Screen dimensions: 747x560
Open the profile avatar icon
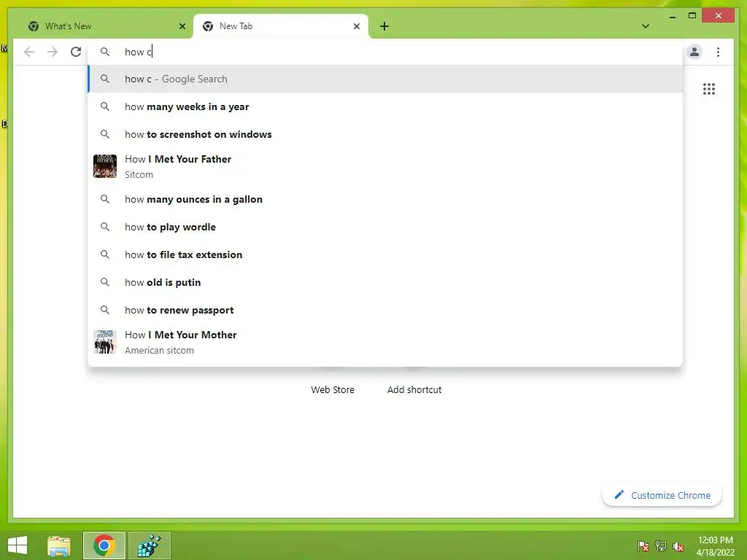(x=694, y=52)
